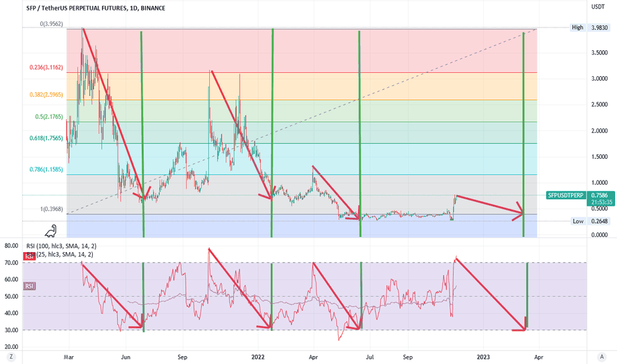
Task: Click the Jul label on the time axis
Action: pos(369,357)
